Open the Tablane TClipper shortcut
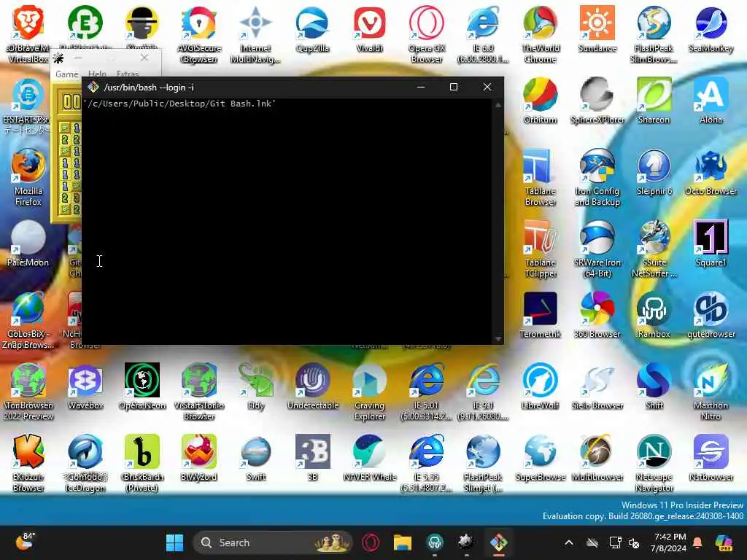The image size is (747, 560). point(541,249)
